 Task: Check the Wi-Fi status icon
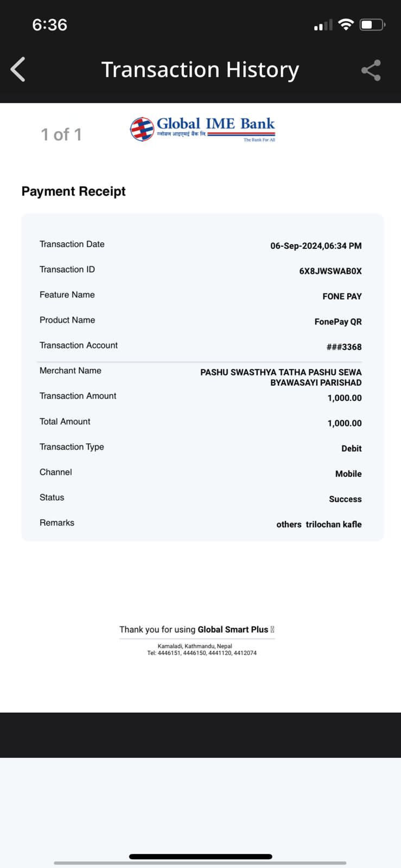[346, 24]
